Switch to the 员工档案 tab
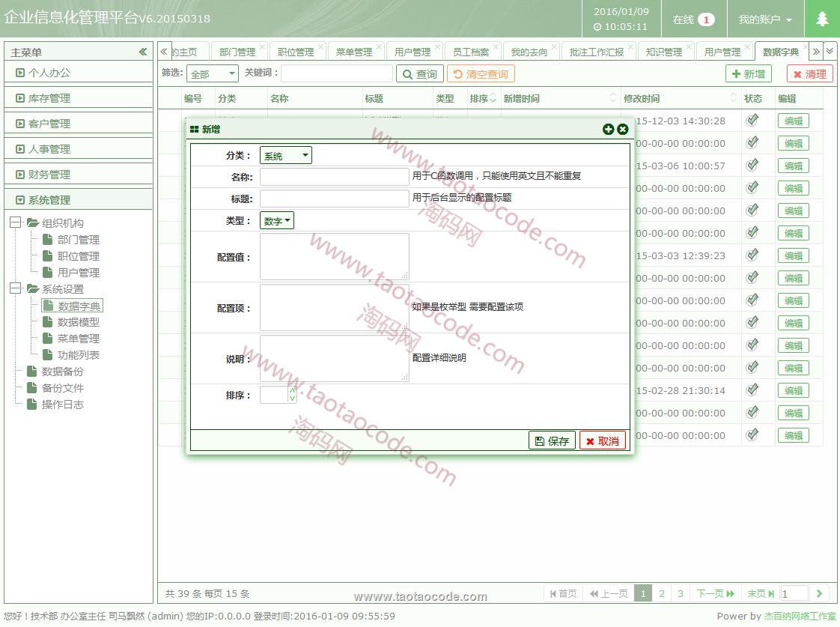The width and height of the screenshot is (840, 627). [x=471, y=52]
